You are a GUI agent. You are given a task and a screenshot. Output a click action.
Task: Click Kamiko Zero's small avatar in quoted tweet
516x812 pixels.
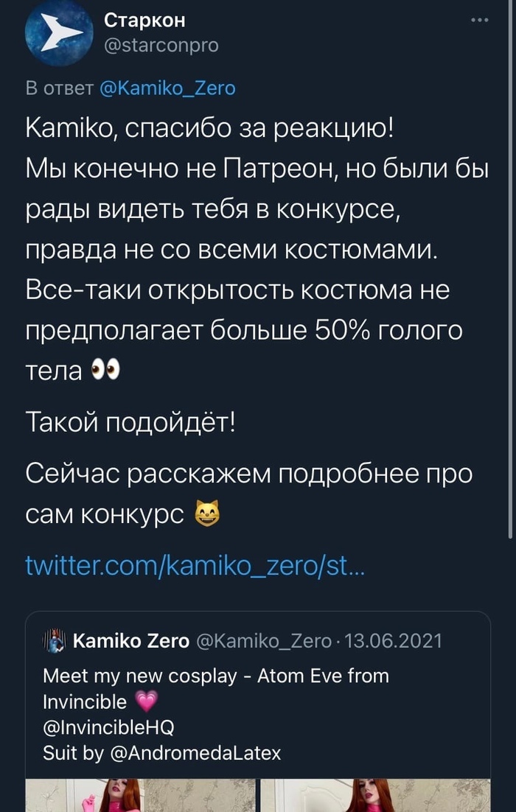point(55,641)
